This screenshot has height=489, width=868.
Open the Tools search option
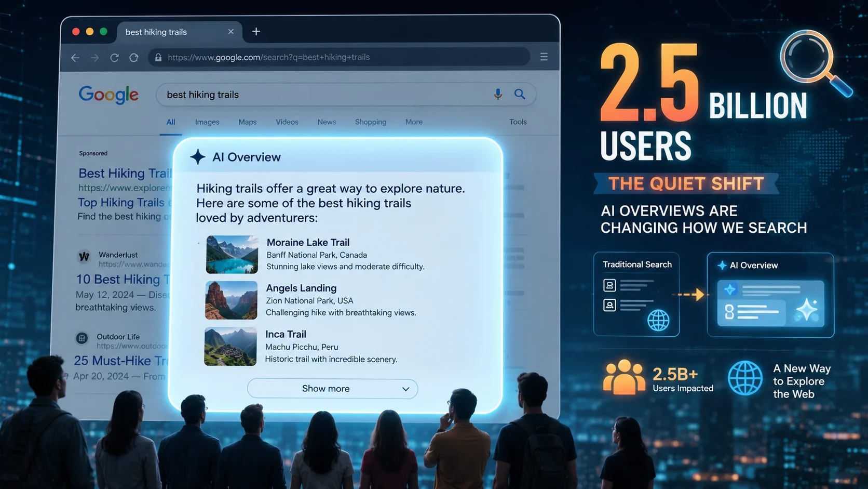coord(518,122)
